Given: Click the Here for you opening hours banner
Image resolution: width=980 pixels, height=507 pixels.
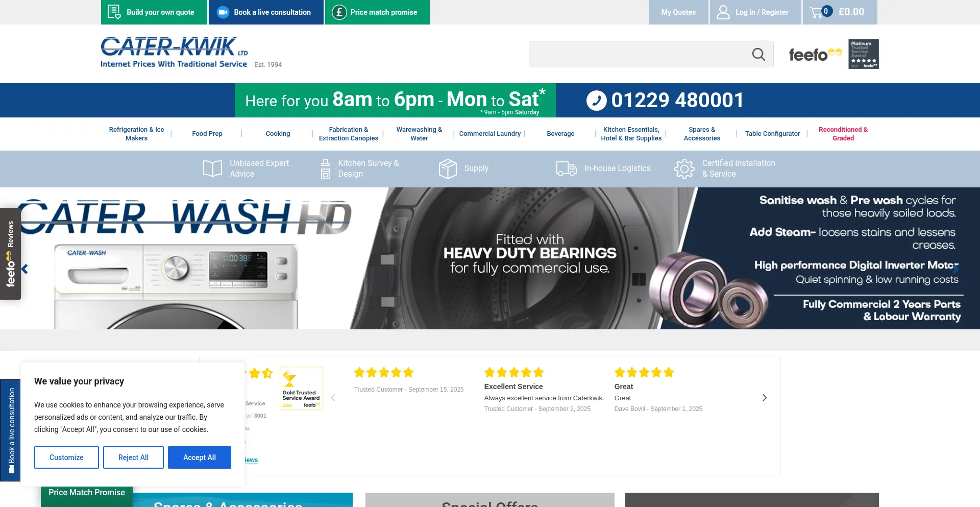Looking at the screenshot, I should pyautogui.click(x=395, y=101).
